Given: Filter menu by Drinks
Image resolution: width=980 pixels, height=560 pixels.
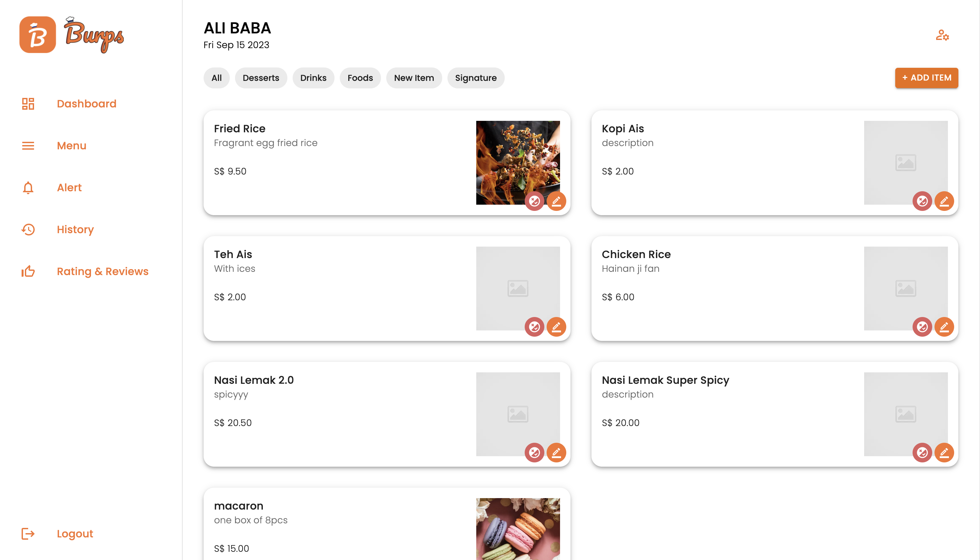Looking at the screenshot, I should pos(313,78).
